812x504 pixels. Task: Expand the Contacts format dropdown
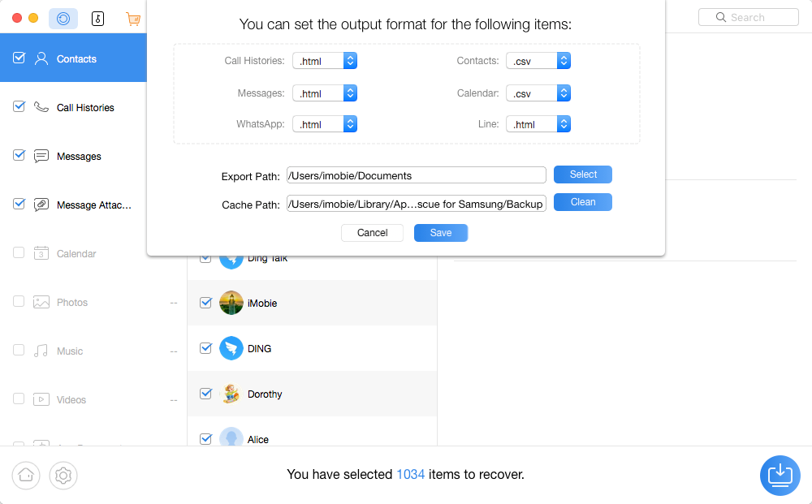(564, 61)
